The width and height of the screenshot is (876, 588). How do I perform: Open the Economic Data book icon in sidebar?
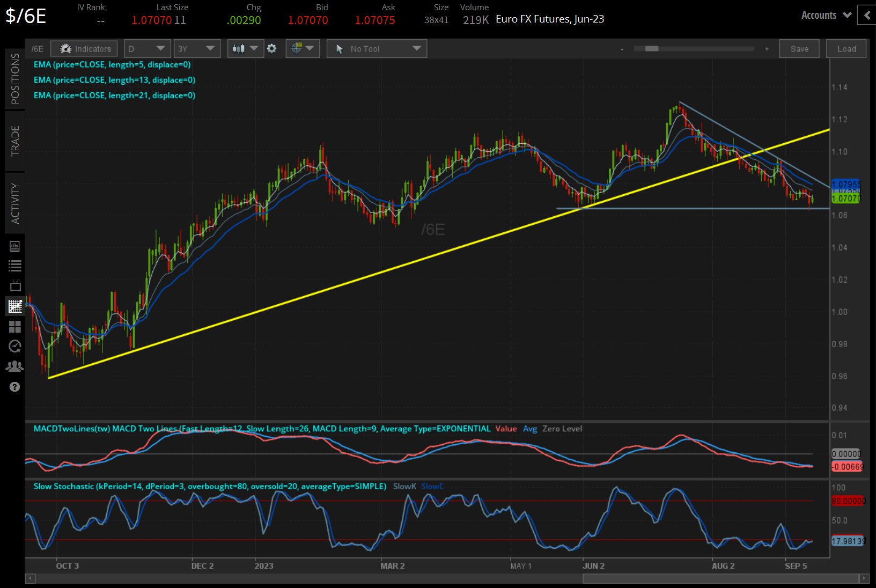tap(14, 246)
